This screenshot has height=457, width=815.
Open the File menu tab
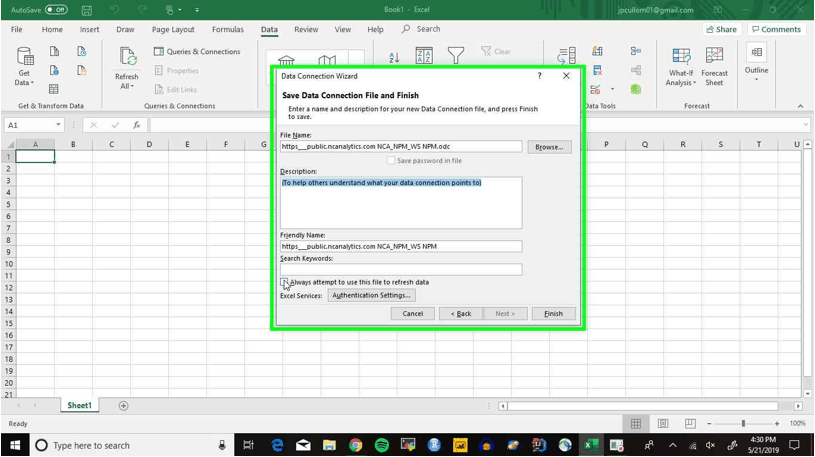[x=17, y=30]
